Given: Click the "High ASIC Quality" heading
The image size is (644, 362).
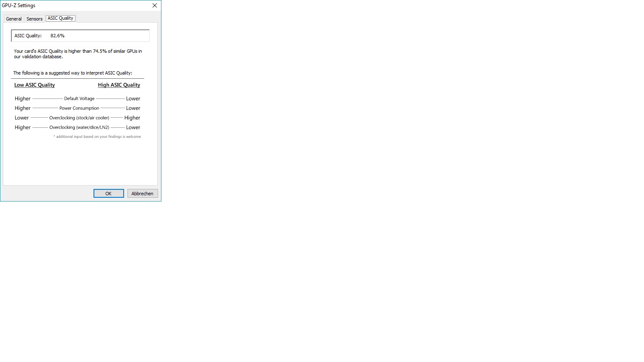Looking at the screenshot, I should pos(119,85).
